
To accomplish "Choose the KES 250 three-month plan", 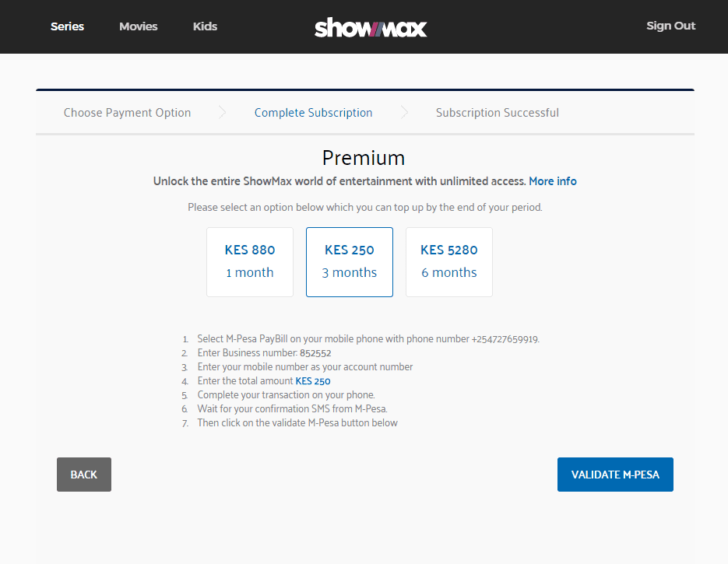I will click(350, 262).
